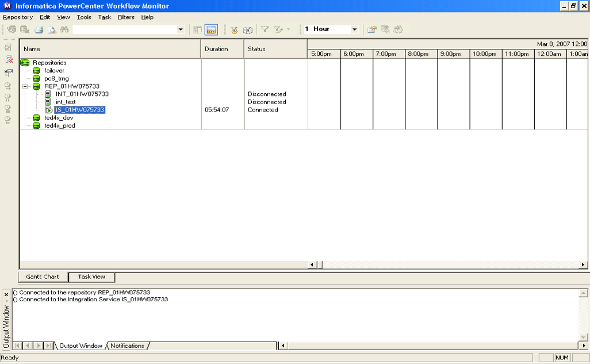Open the Filters menu
Screen dimensions: 590x364
(126, 17)
